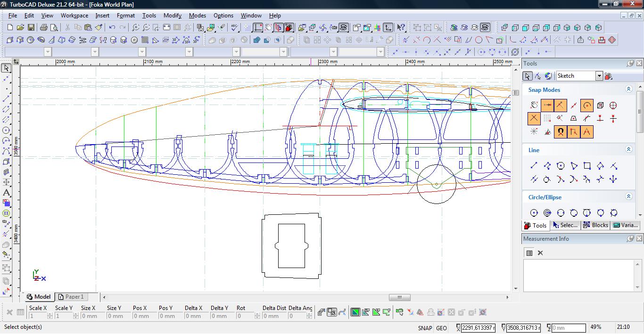The width and height of the screenshot is (644, 334).
Task: Click the Spell Check ABC icon
Action: click(x=234, y=28)
